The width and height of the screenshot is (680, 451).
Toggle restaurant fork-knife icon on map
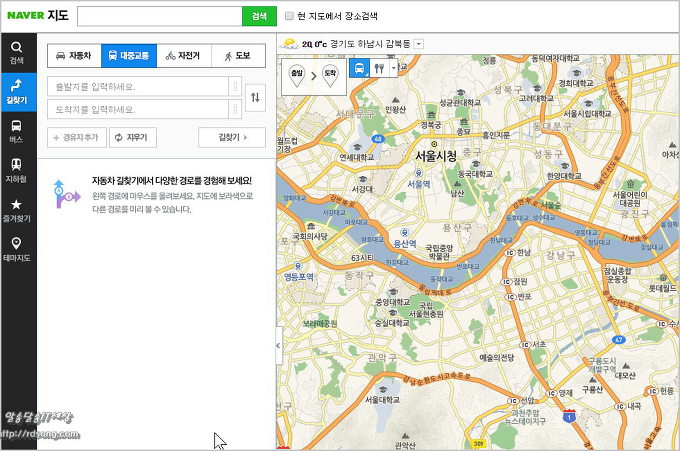tap(380, 69)
